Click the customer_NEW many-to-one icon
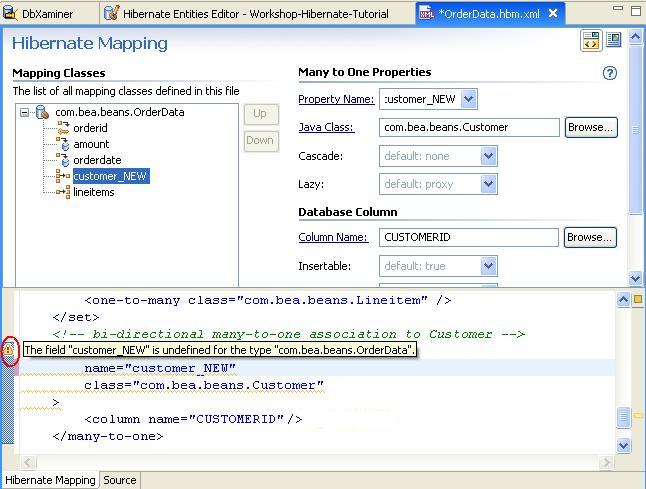This screenshot has height=489, width=646. pos(63,176)
